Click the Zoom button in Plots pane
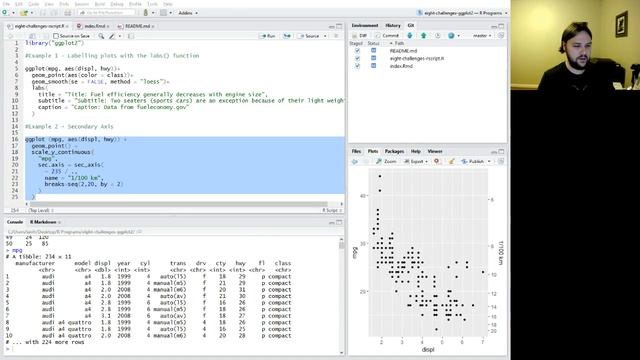This screenshot has width=640, height=360. 386,162
